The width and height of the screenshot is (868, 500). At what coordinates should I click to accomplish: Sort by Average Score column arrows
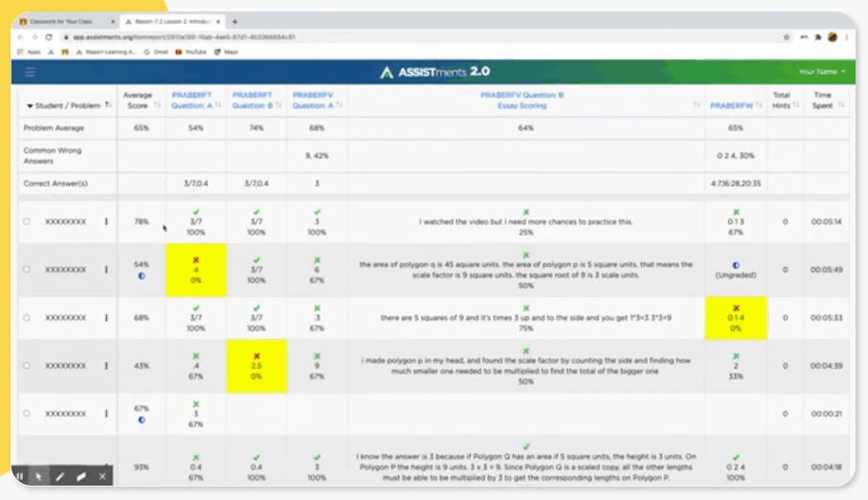(x=157, y=104)
